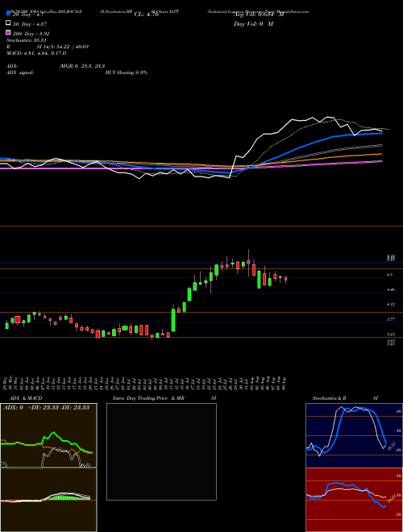Click the tall green candlestick at the breakout
The image size is (403, 532).
pos(173,320)
